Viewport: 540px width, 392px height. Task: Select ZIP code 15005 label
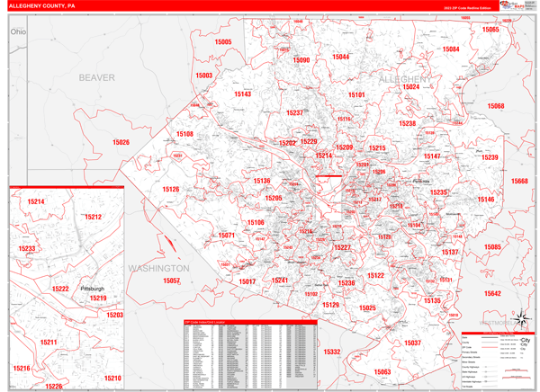click(222, 42)
